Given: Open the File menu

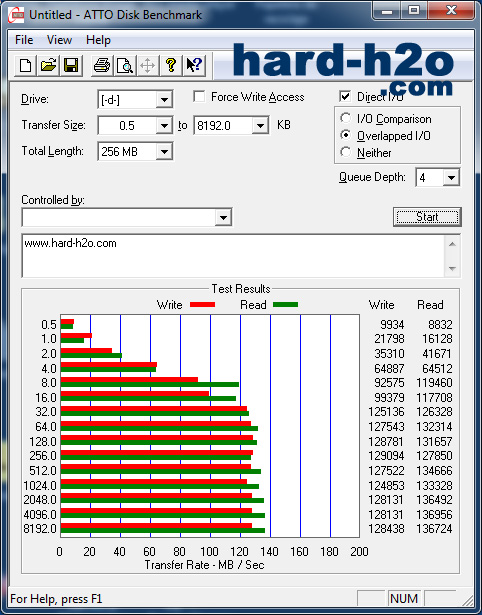Looking at the screenshot, I should [x=24, y=40].
